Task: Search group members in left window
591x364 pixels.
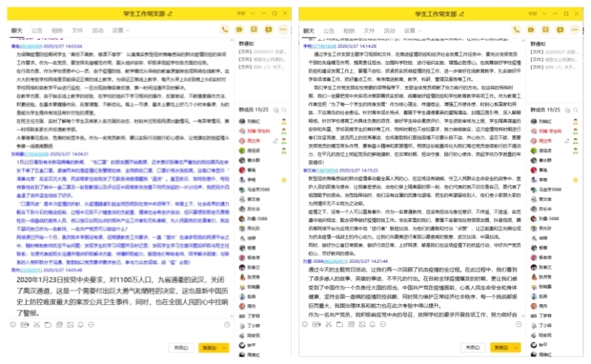Action: [x=284, y=110]
